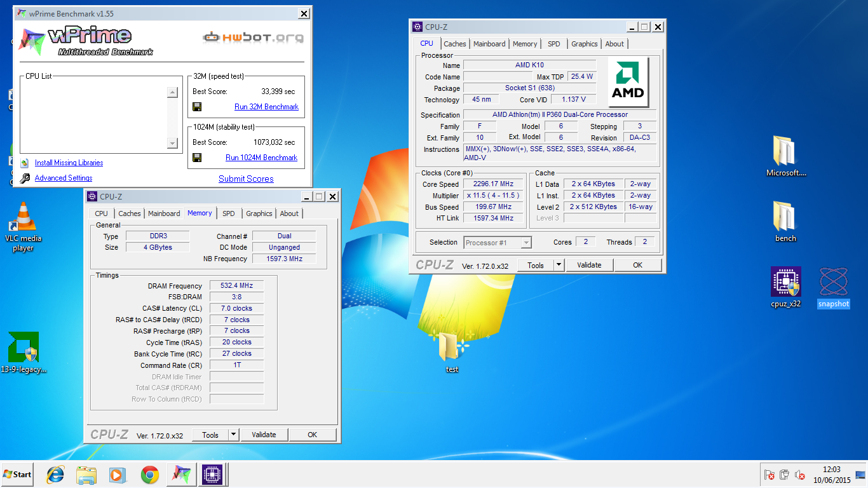Image resolution: width=868 pixels, height=488 pixels.
Task: Click the CPU-Z title bar icon of the Memory window
Action: point(92,196)
